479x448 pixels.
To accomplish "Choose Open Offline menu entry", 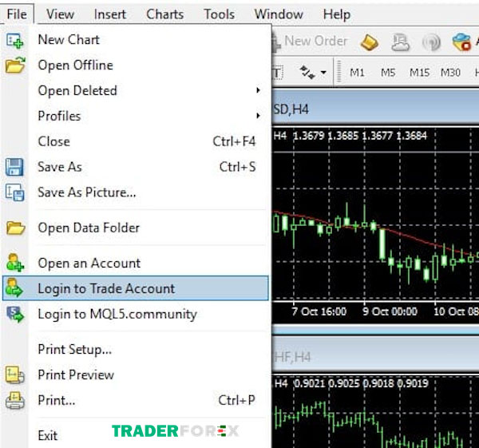I will click(x=136, y=65).
